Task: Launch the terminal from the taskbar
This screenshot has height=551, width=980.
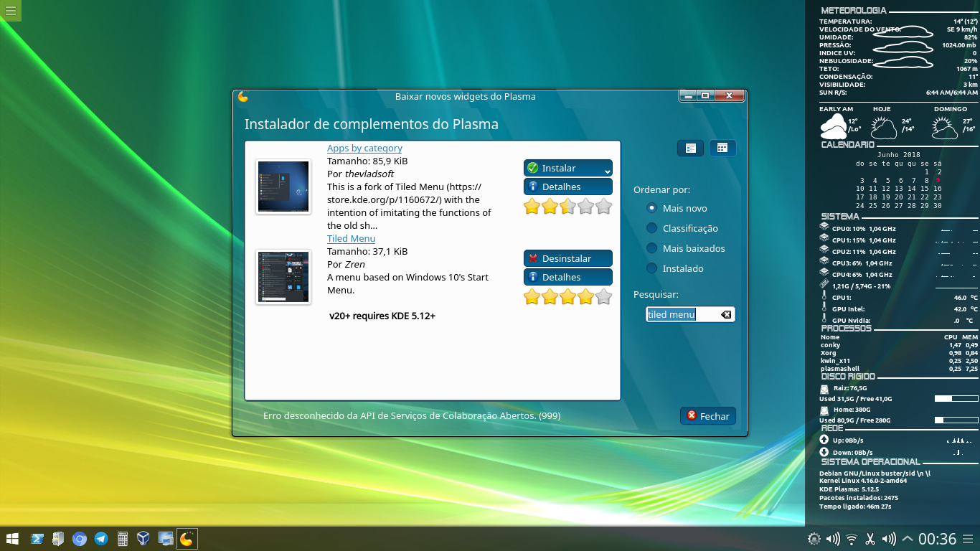Action: 37,538
